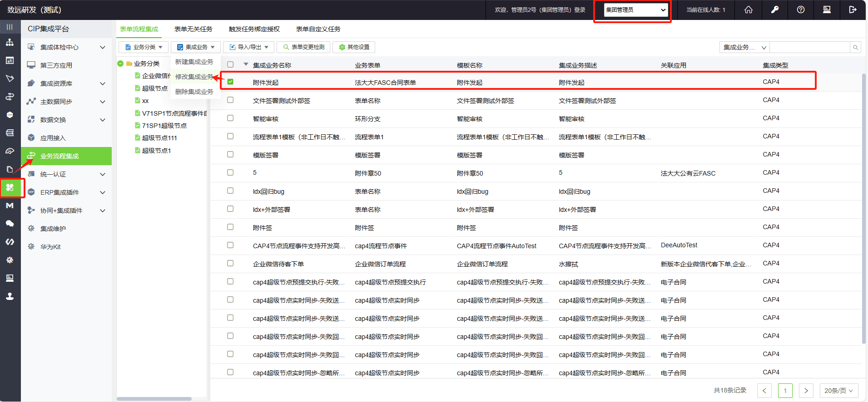
Task: Click the 表单变更检测 button
Action: (x=303, y=47)
